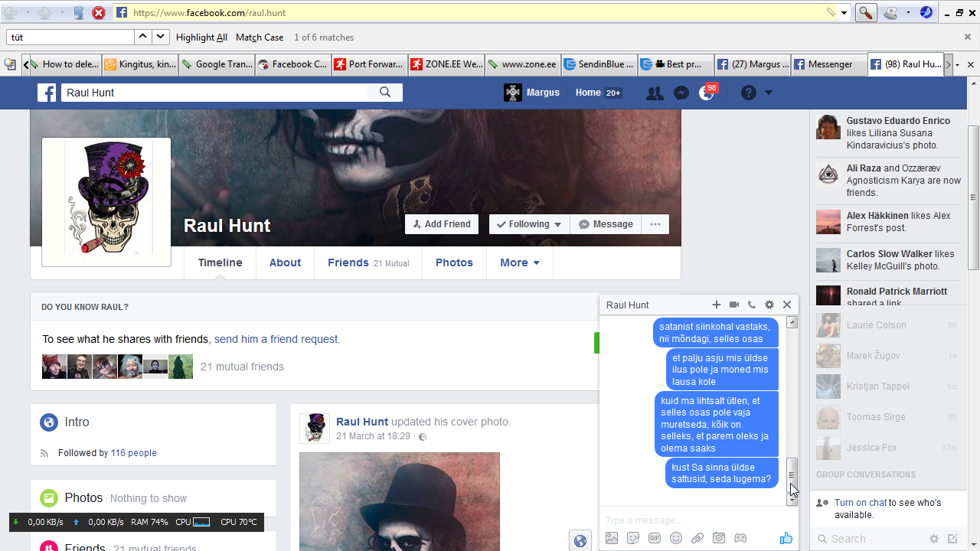Choose a sticker in the chat

tap(633, 538)
